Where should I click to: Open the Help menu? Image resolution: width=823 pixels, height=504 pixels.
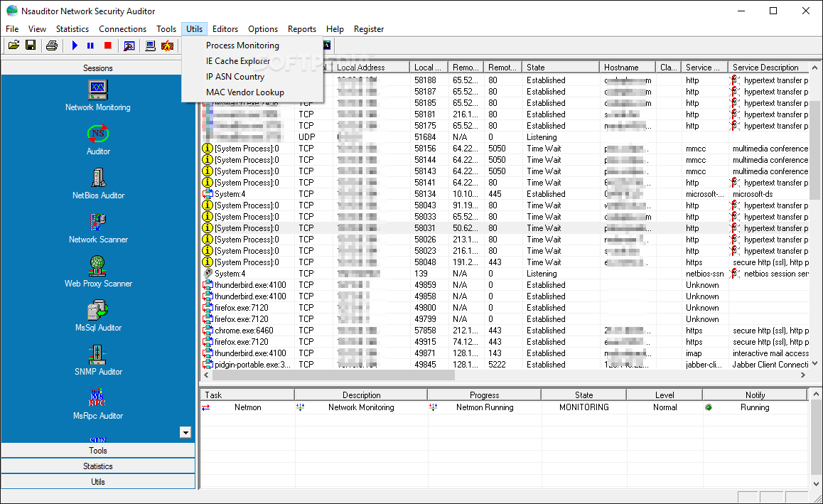pos(335,29)
